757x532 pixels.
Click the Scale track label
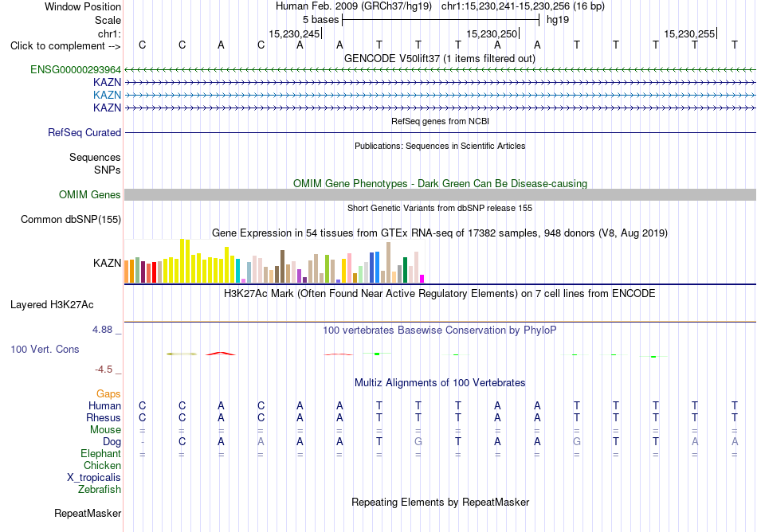[x=108, y=20]
